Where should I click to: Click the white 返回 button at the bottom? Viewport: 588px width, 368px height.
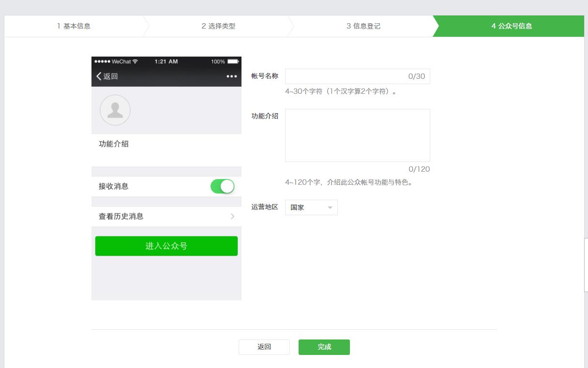pos(264,347)
